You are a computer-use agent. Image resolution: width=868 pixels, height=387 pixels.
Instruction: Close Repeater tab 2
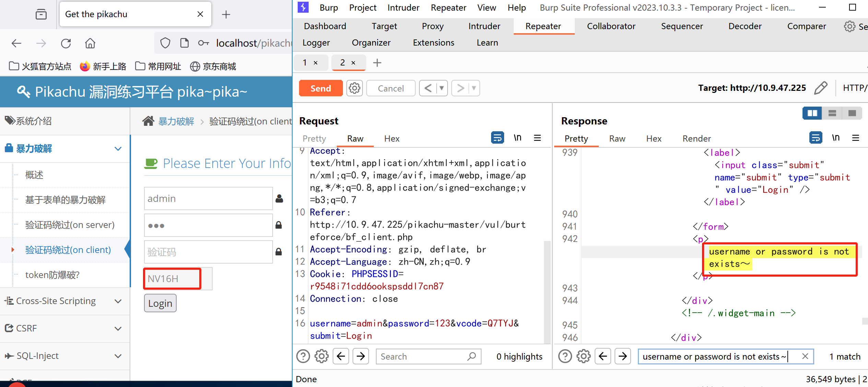click(353, 63)
